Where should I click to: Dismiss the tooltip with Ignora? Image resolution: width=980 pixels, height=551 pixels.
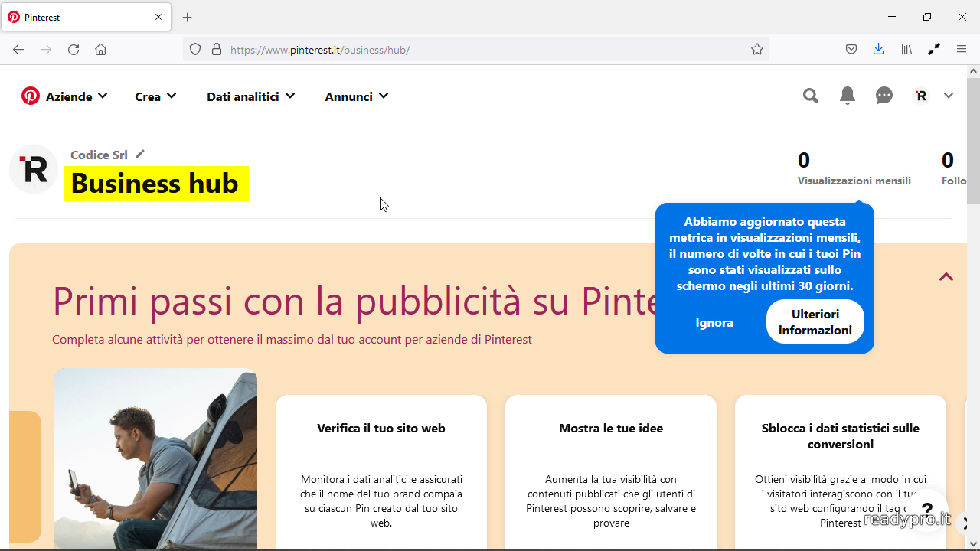coord(714,322)
